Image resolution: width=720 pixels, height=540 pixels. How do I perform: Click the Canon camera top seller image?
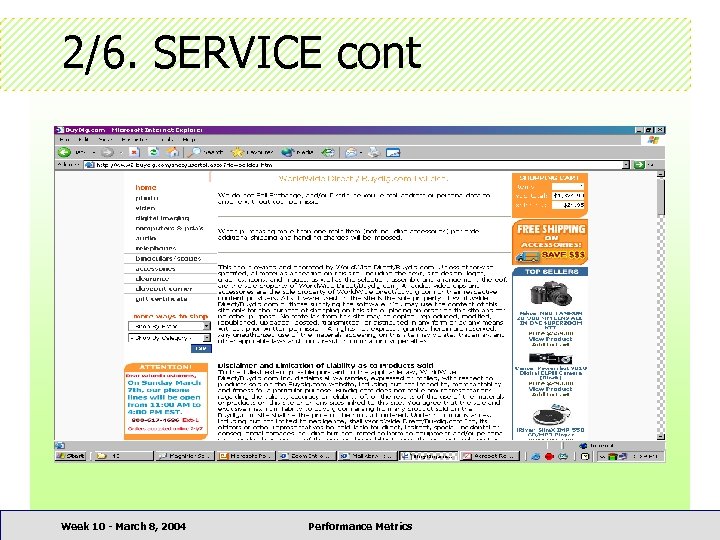click(550, 359)
